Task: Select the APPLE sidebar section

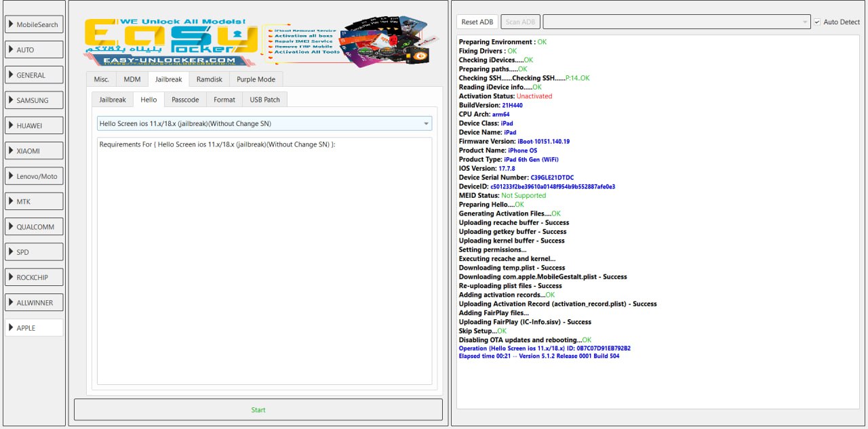Action: (x=34, y=328)
